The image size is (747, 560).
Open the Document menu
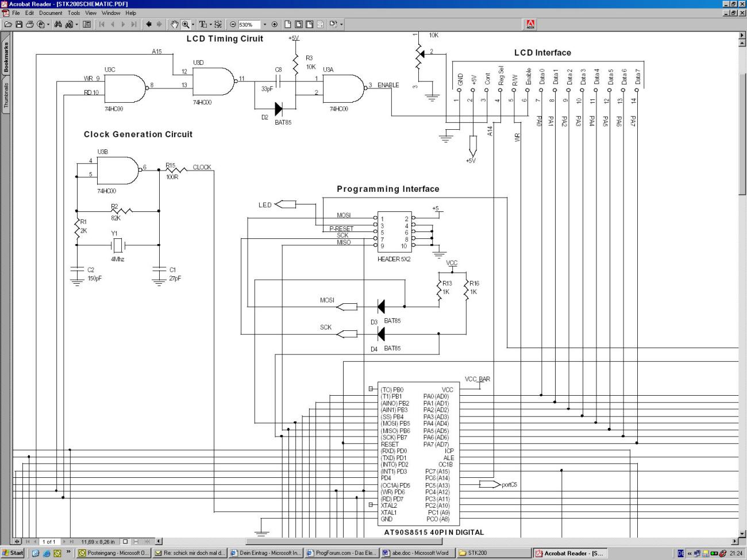pos(51,13)
